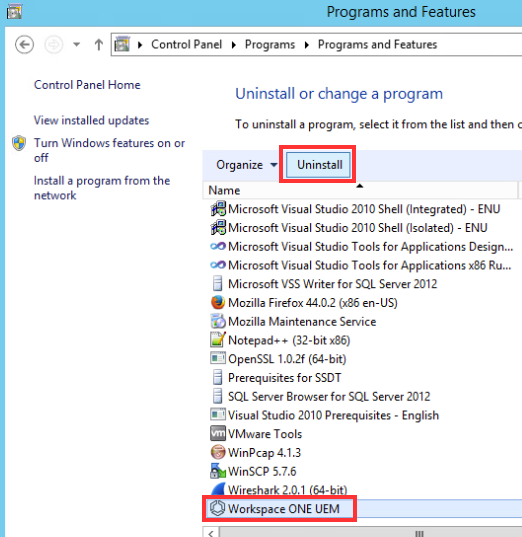Click the horizontal scrollbar thumb grip
The image size is (522, 537).
419,534
